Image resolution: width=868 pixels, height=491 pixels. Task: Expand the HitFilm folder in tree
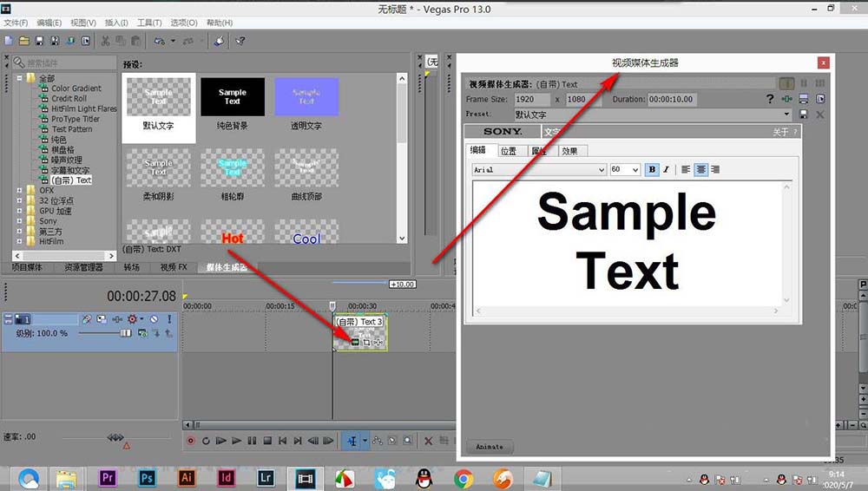[x=19, y=241]
